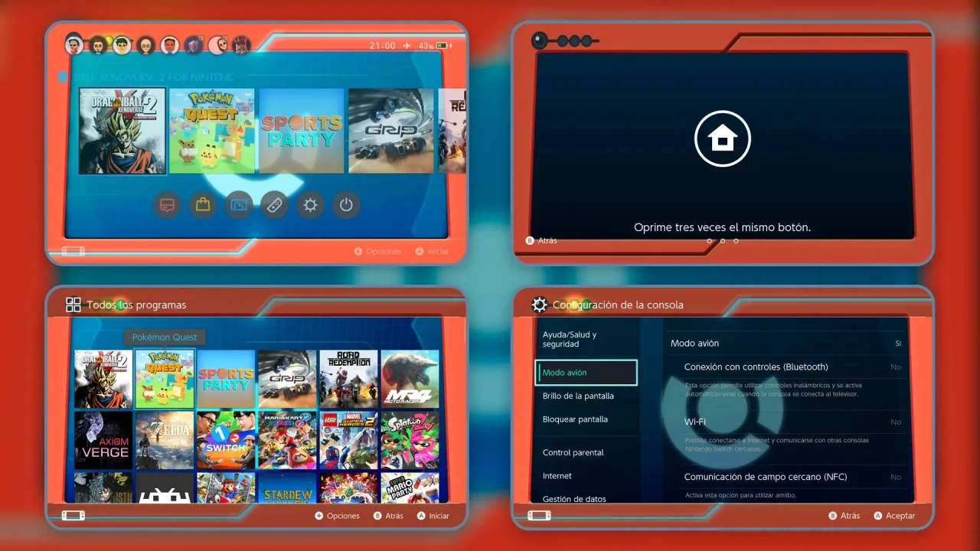
Task: Click the 43% battery percentage text
Action: click(x=426, y=46)
